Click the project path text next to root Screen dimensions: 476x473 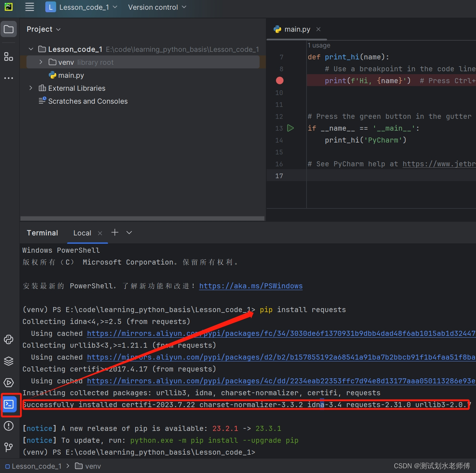(x=182, y=49)
